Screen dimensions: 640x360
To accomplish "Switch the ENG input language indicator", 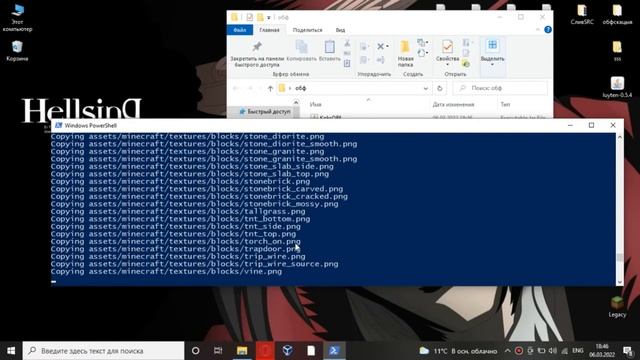I will 578,351.
